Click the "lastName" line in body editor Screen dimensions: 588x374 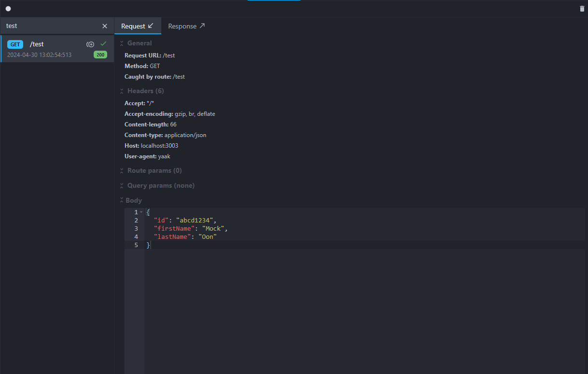(x=185, y=237)
